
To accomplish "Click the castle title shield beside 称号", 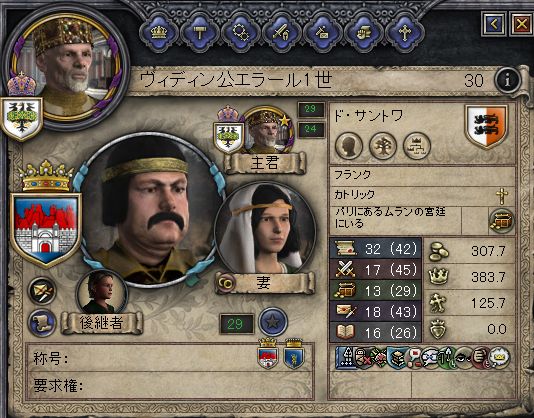I will 268,354.
